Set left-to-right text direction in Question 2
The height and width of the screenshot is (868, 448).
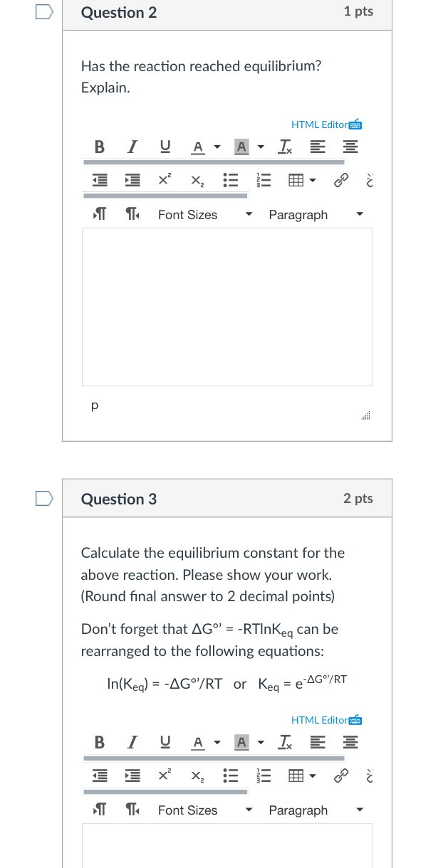pos(99,214)
